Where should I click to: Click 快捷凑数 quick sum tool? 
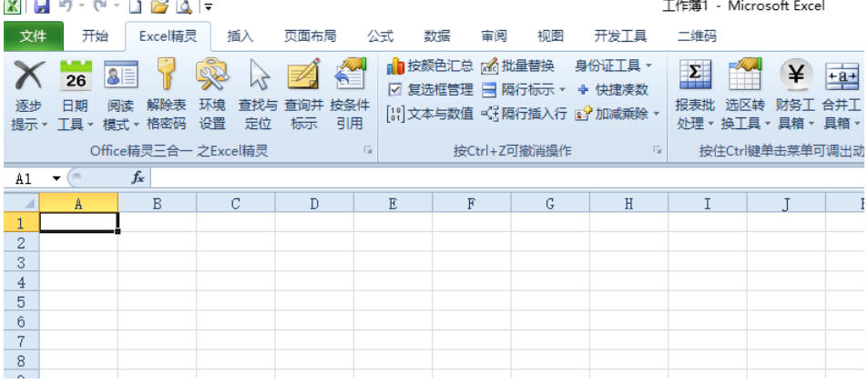(612, 90)
